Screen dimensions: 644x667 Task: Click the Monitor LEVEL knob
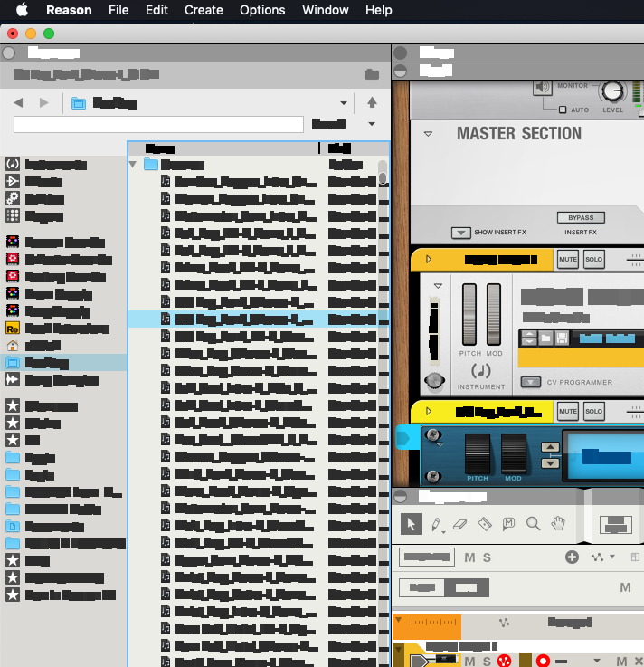pos(612,91)
